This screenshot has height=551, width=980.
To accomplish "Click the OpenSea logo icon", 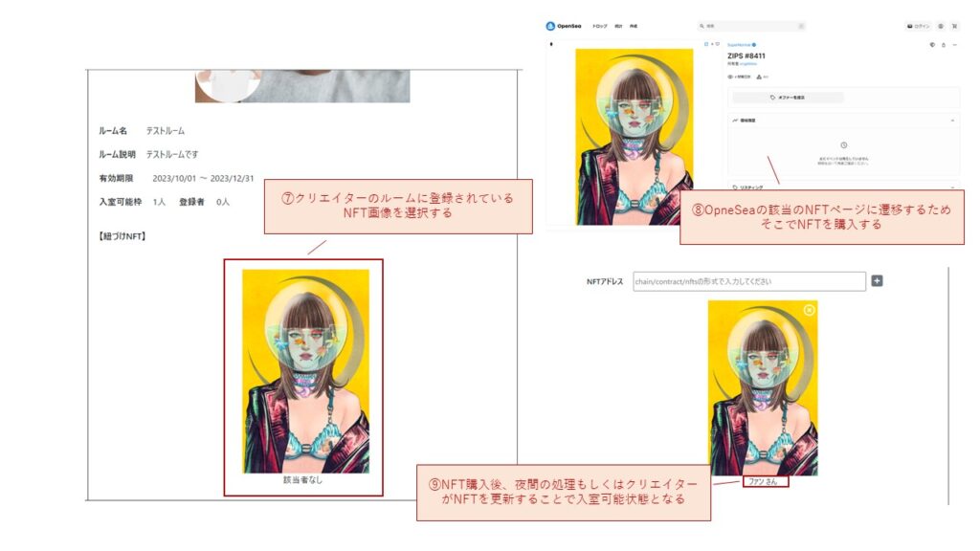I will coord(550,26).
